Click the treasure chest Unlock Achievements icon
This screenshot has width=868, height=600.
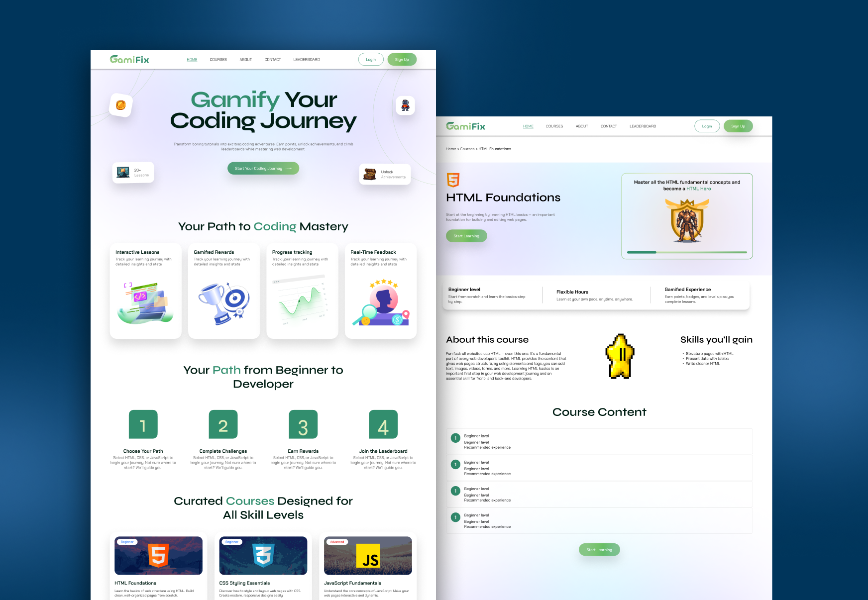370,174
